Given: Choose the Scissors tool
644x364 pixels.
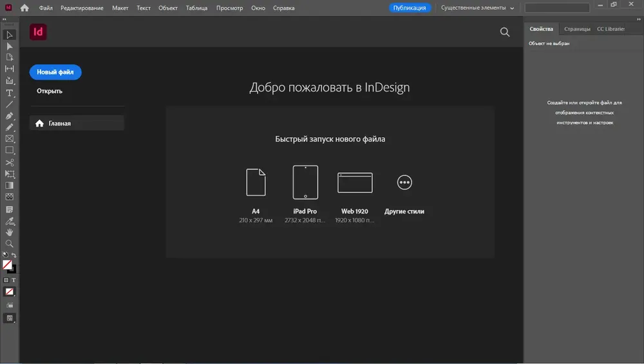Looking at the screenshot, I should 10,162.
